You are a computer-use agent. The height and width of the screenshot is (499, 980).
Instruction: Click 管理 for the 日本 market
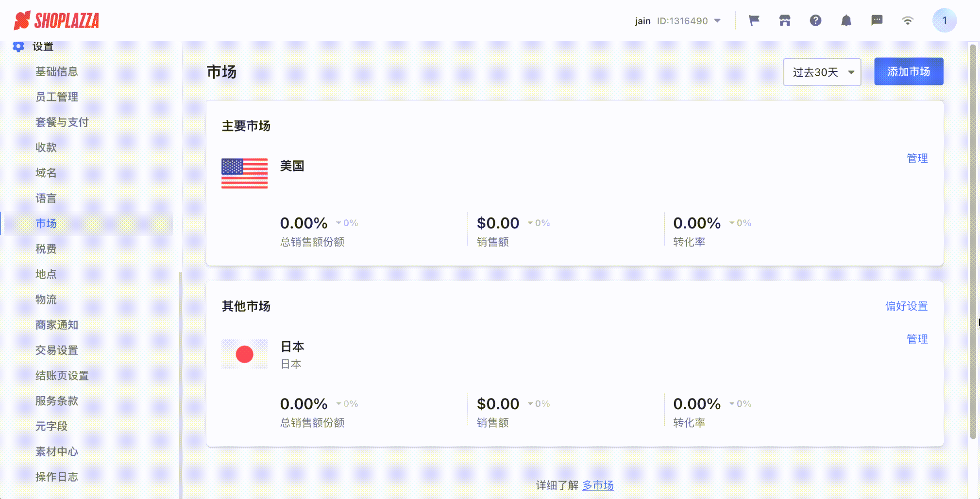click(x=917, y=339)
